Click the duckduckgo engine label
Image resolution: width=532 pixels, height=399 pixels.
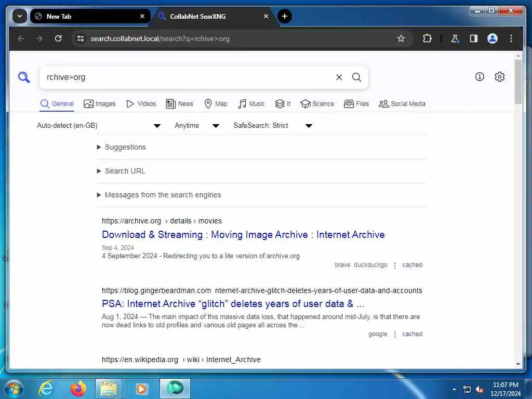tap(370, 264)
